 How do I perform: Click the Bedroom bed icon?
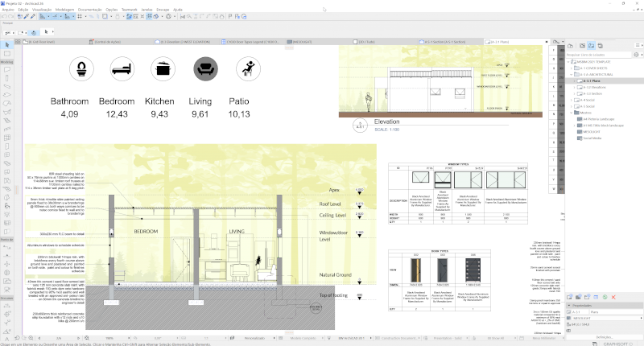122,69
